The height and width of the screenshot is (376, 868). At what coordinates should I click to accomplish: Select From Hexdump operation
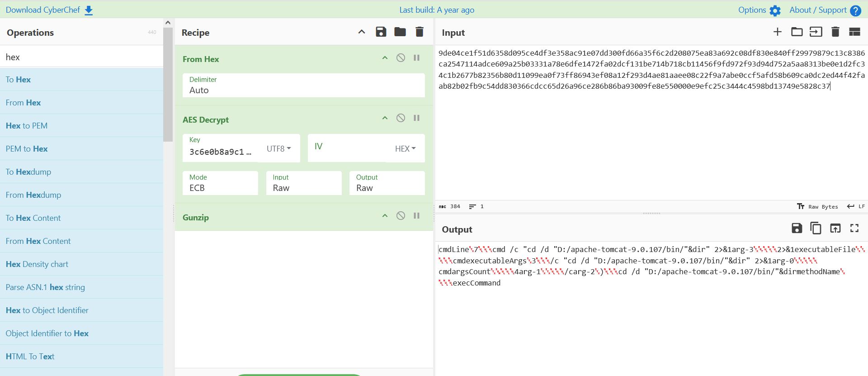click(x=81, y=195)
